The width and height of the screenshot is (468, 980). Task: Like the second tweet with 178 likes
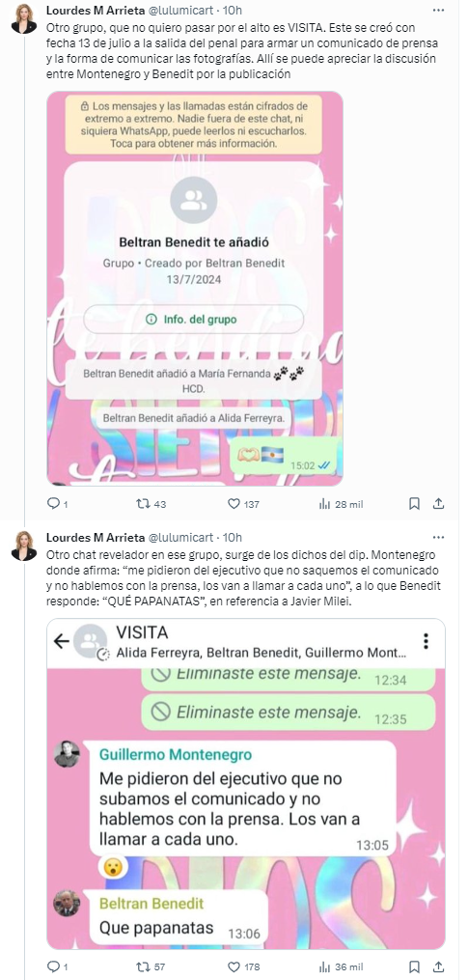tap(243, 966)
